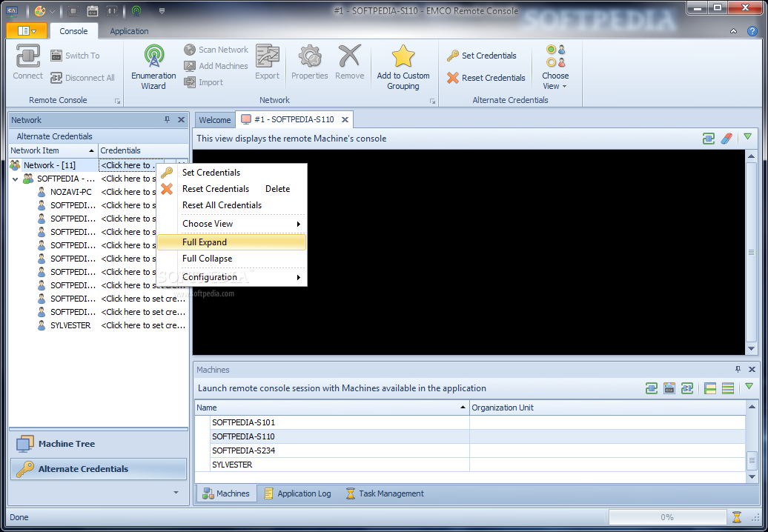Close the Machines panel

pos(752,370)
